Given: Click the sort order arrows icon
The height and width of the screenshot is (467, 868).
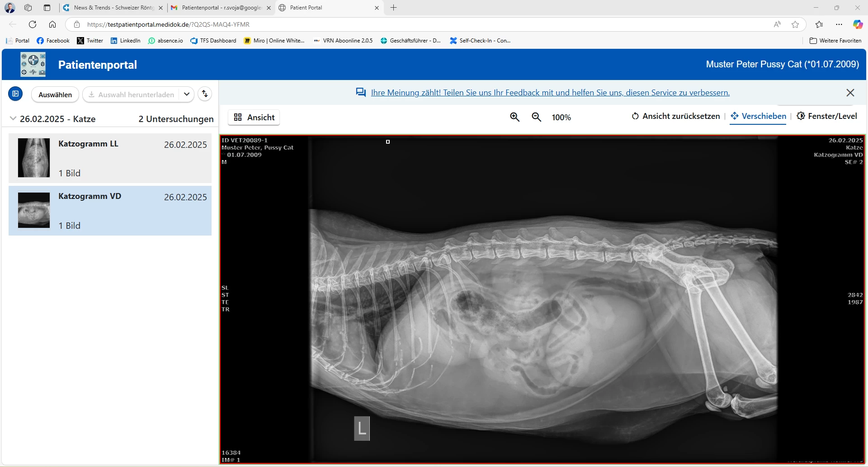Looking at the screenshot, I should point(205,94).
